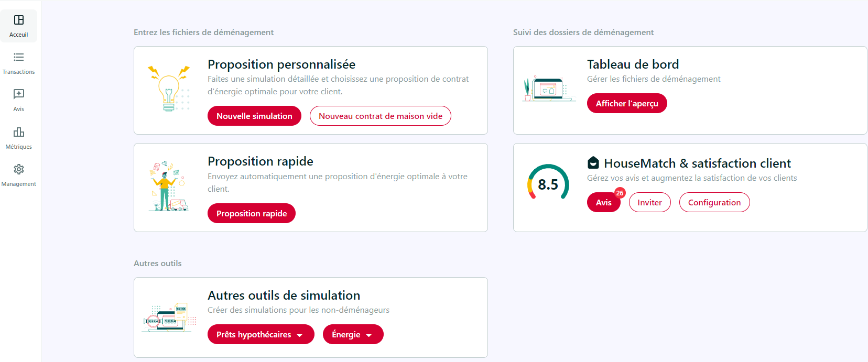Viewport: 868px width, 362px height.
Task: Click the HouseMatch house logo icon
Action: tap(593, 163)
